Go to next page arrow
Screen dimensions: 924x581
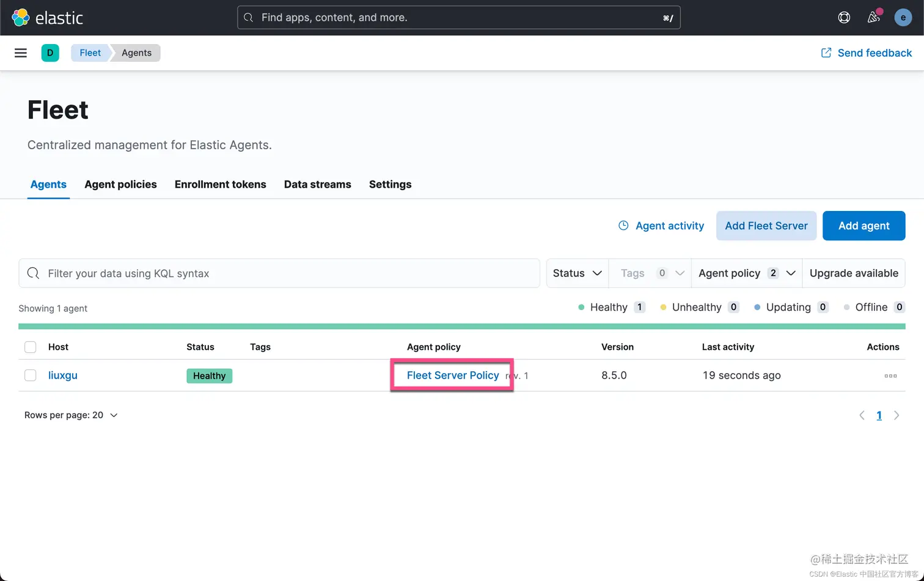point(897,415)
